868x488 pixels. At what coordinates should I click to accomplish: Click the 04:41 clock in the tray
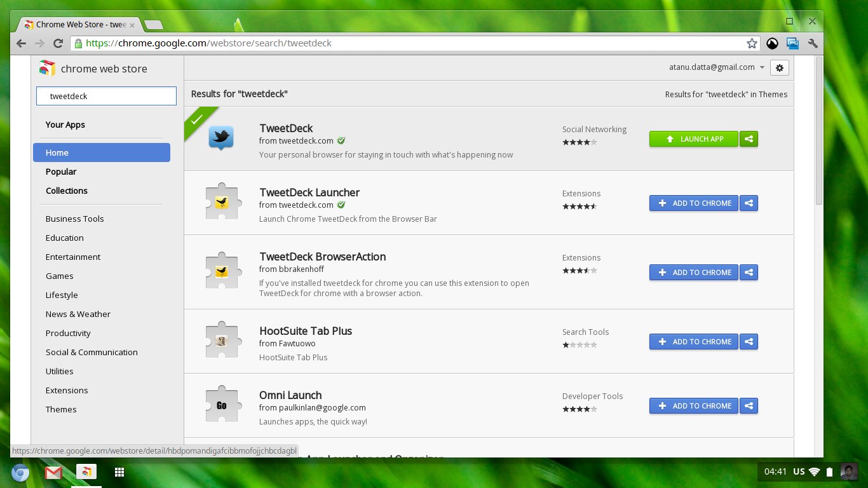[776, 471]
